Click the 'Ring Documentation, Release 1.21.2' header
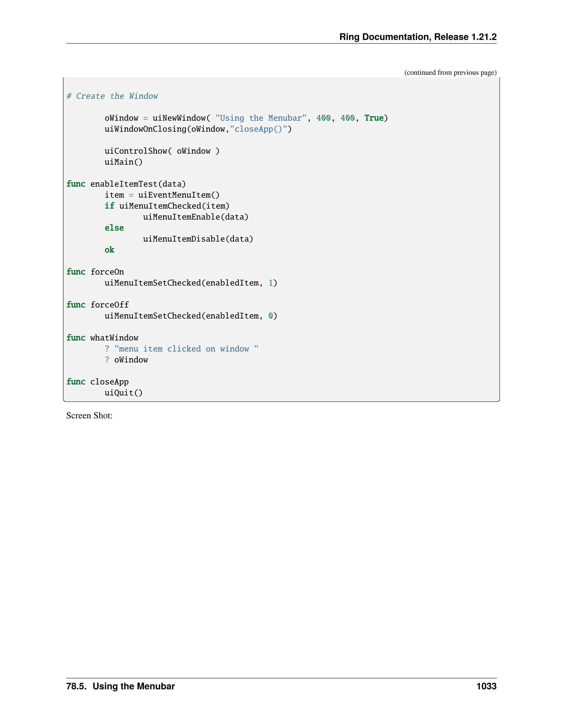This screenshot has width=563, height=728. [418, 37]
